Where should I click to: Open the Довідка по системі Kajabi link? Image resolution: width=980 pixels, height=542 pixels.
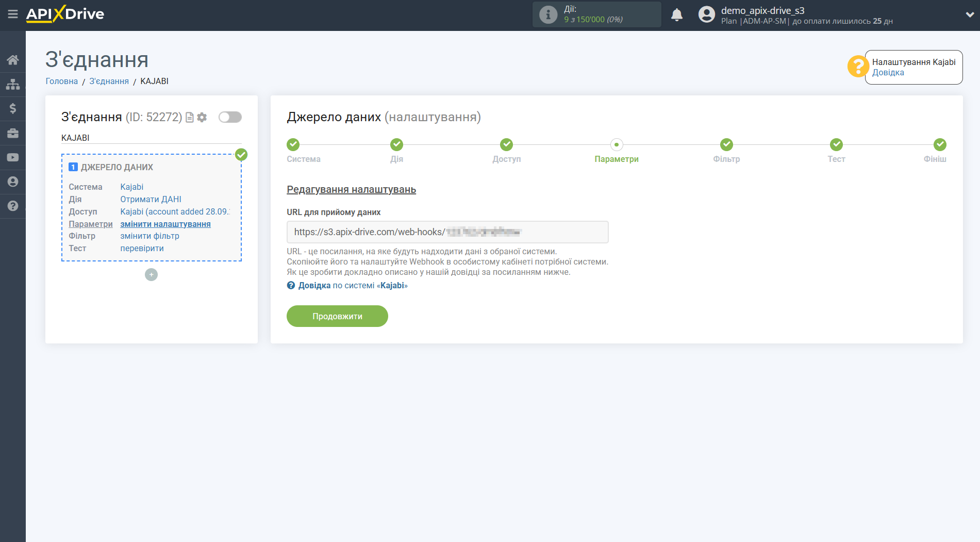pyautogui.click(x=352, y=286)
